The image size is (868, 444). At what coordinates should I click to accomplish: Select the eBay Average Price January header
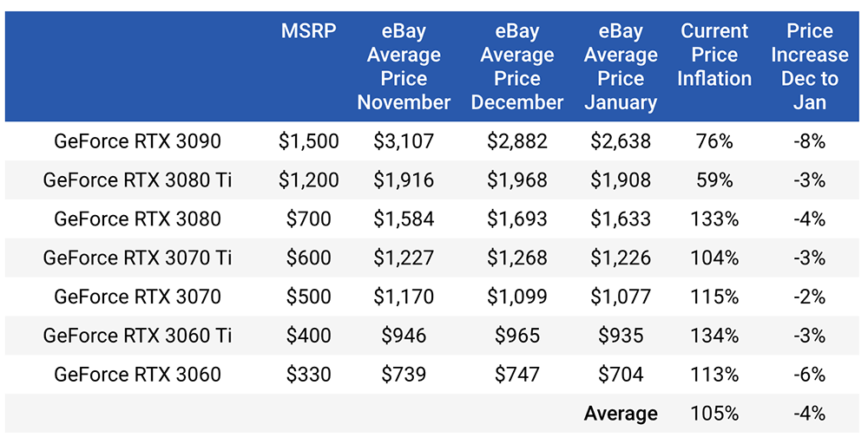(x=621, y=67)
